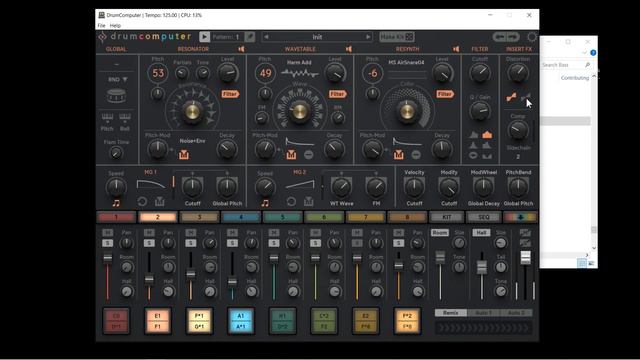The image size is (640, 360).
Task: Trigger the blue A1 drum pad
Action: 241,321
